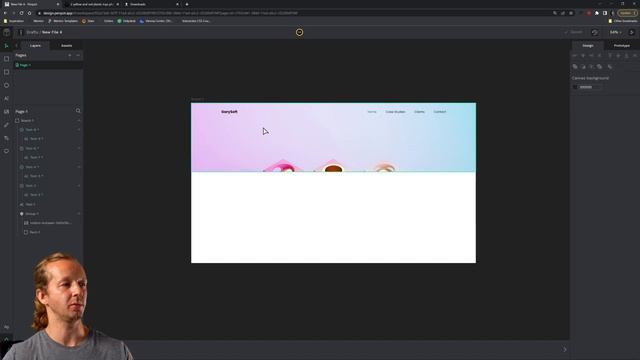Click the boolean union icon

pos(575,67)
